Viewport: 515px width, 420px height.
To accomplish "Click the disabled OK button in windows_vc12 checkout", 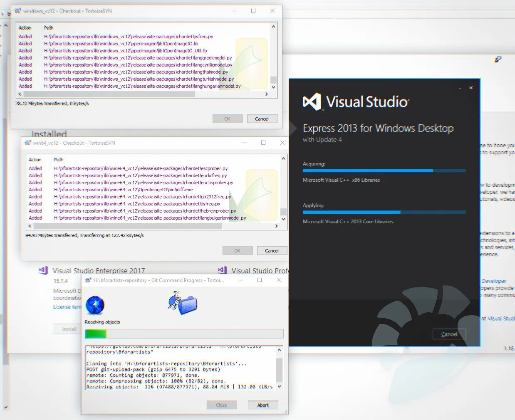I will tap(228, 119).
